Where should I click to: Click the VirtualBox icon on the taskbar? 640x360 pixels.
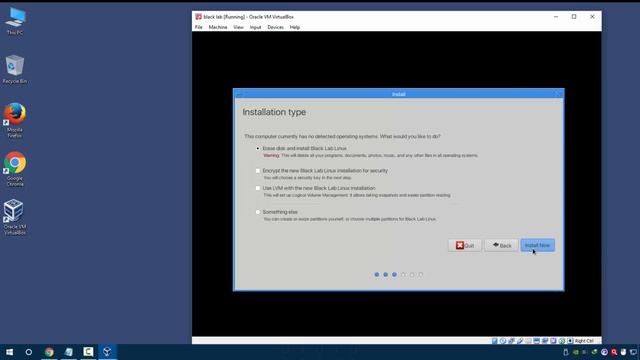[x=107, y=352]
